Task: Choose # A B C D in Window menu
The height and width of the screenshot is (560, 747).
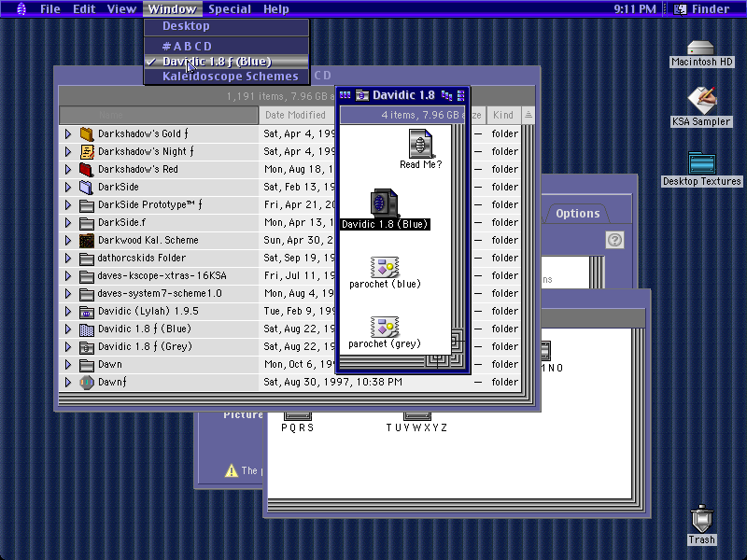Action: [226, 46]
